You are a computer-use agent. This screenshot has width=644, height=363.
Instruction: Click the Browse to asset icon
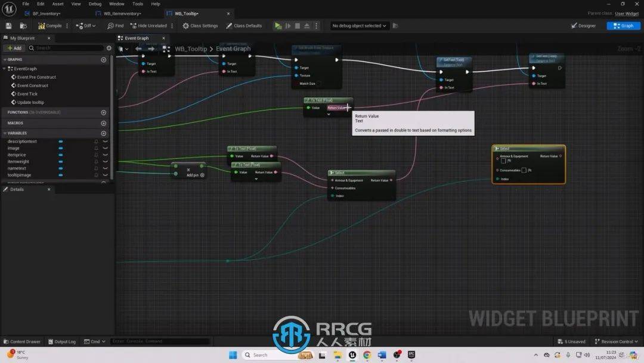(23, 26)
